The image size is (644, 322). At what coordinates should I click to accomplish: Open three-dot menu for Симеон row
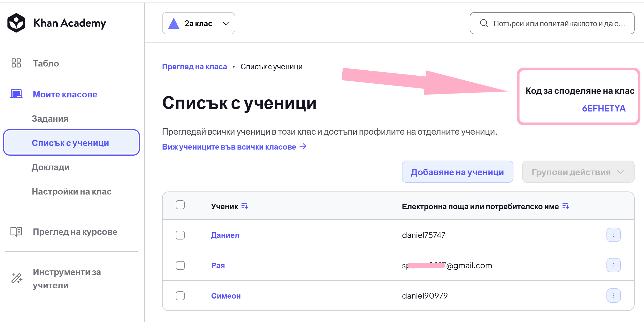click(x=614, y=296)
